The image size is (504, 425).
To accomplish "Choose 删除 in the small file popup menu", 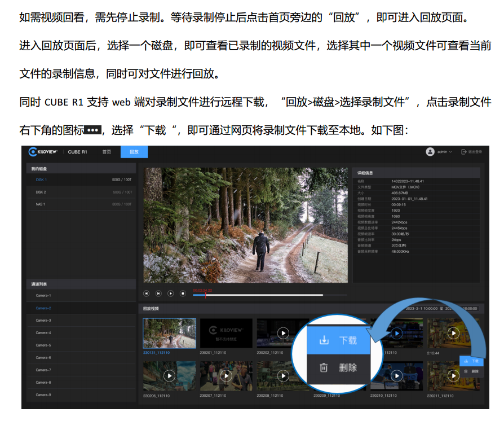I will (x=471, y=371).
